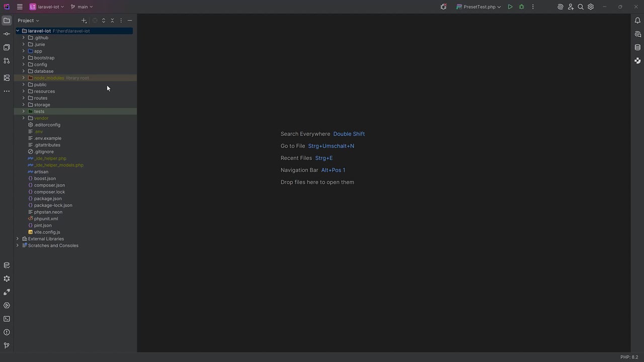Expand all nodes in Project tree

pos(104,21)
